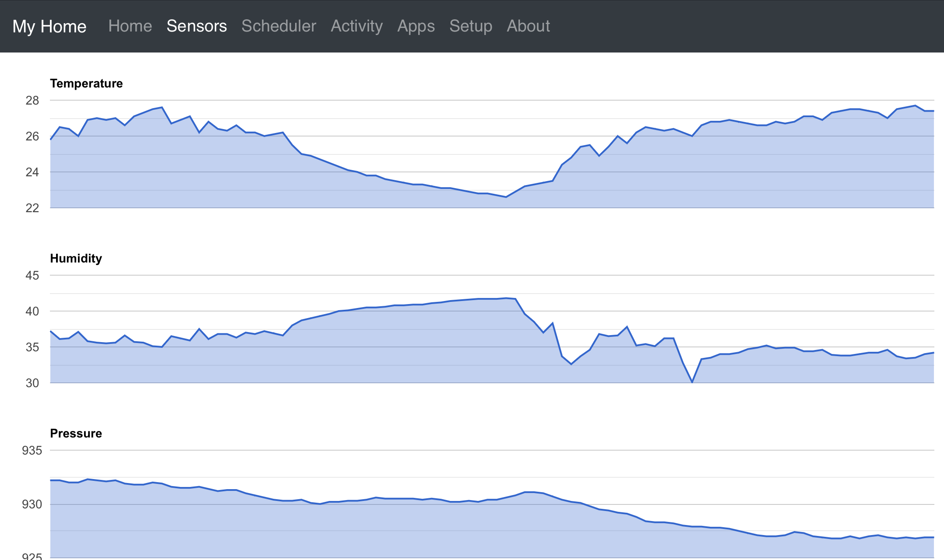The width and height of the screenshot is (944, 560).
Task: Select the Sensors navigation item
Action: coord(197,26)
